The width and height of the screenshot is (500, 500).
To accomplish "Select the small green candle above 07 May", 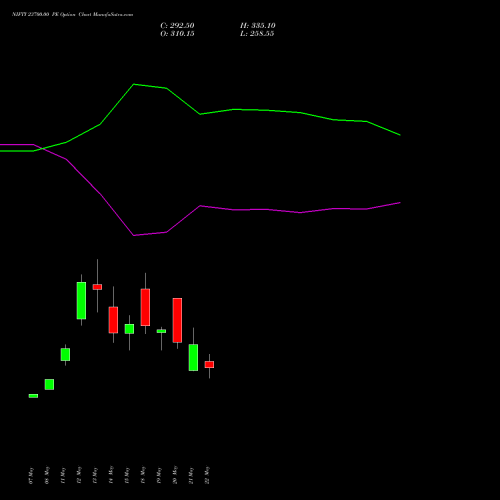I will [x=33, y=396].
